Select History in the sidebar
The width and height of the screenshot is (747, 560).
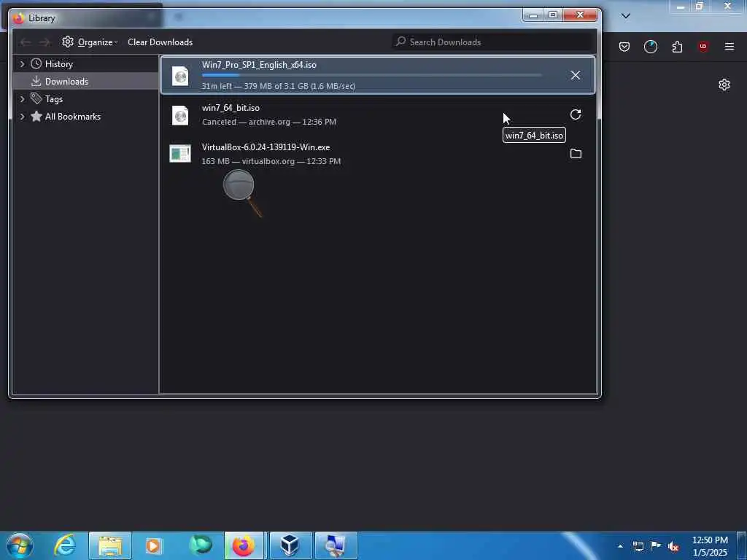pyautogui.click(x=58, y=64)
